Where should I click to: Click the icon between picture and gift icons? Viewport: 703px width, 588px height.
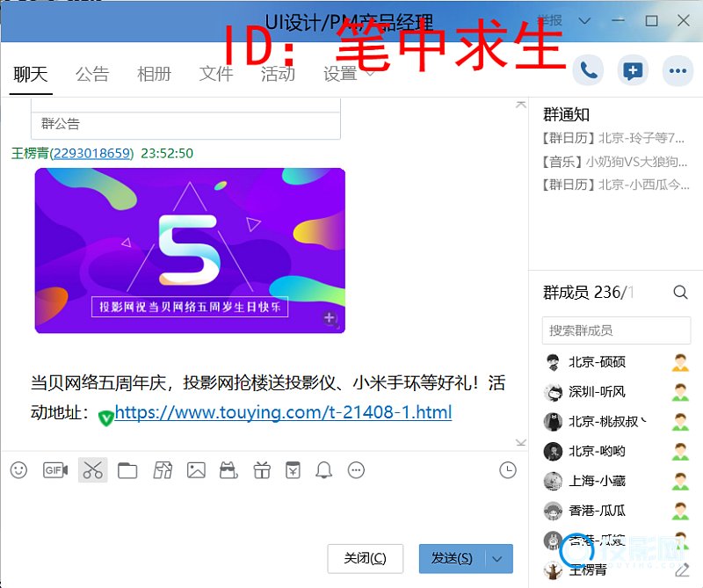(228, 470)
